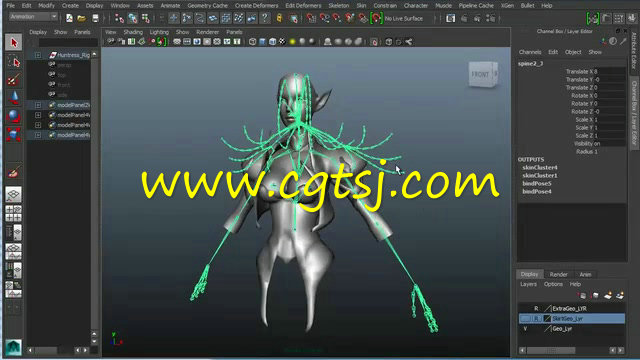Screen dimensions: 640x360
Task: Expand the Huntress_Rig tree node
Action: (x=38, y=55)
